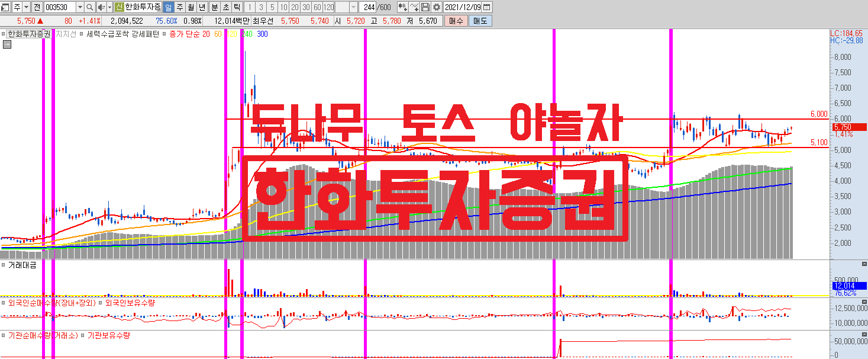Close the 거래대금 sub-chart panel
868x359 pixels.
point(864,264)
